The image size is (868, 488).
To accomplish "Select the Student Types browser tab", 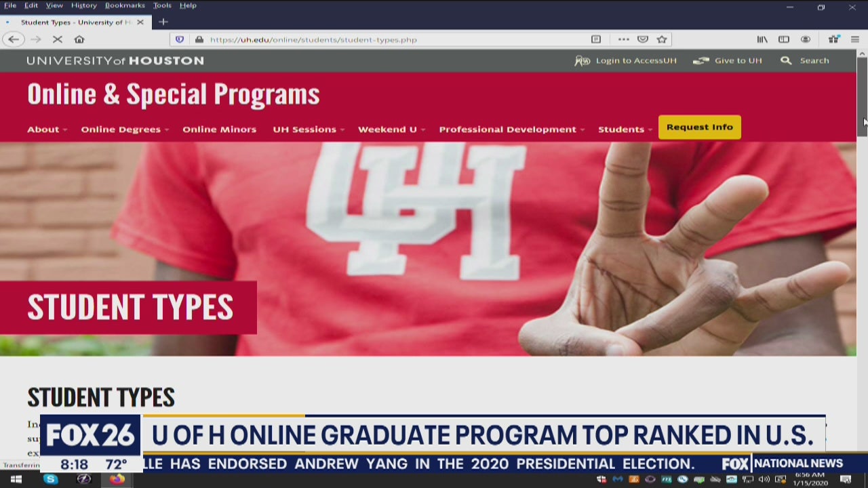I will tap(75, 22).
